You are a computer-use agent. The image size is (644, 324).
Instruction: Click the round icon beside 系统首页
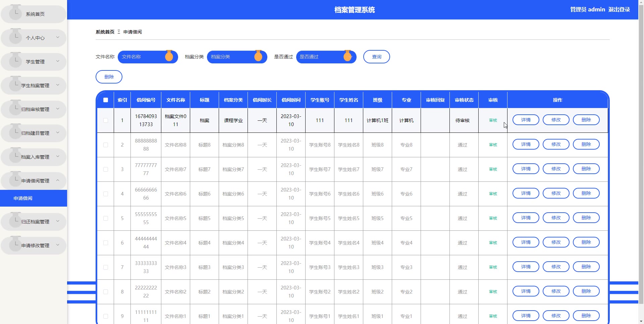pyautogui.click(x=15, y=13)
